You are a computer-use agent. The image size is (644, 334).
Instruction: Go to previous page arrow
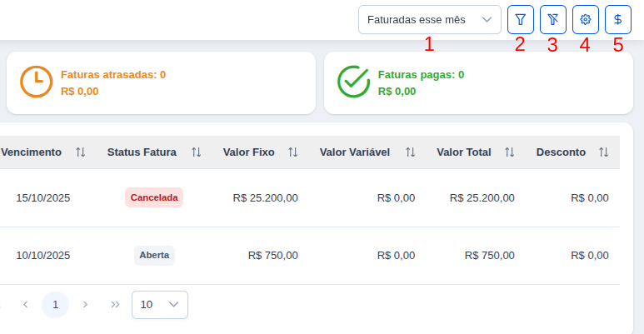[x=25, y=305]
